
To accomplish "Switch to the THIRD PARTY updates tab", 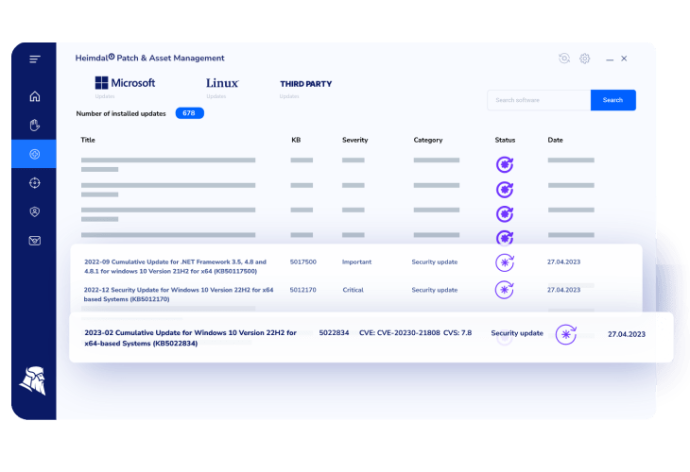I will tap(306, 84).
